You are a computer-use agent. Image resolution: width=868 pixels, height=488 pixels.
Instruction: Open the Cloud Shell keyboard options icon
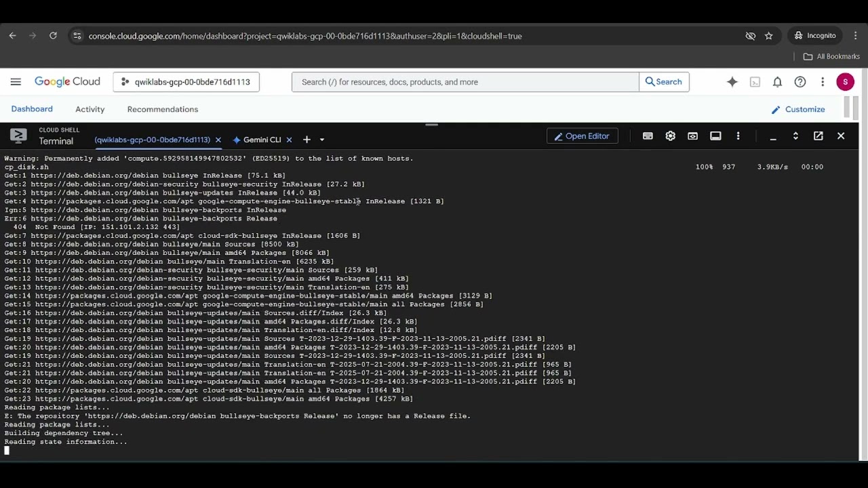pyautogui.click(x=648, y=136)
